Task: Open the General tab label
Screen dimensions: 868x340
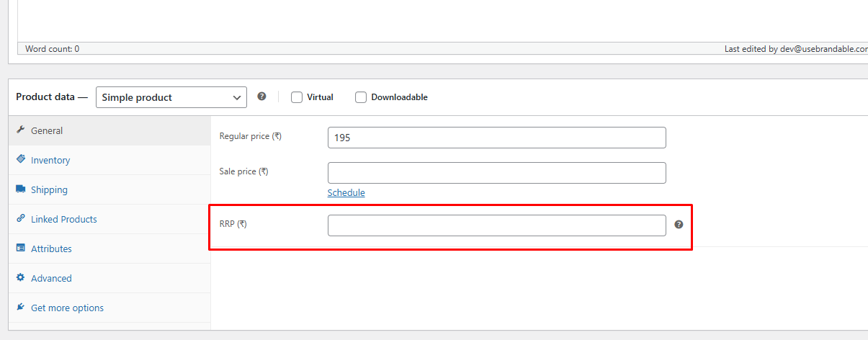Action: (x=47, y=130)
